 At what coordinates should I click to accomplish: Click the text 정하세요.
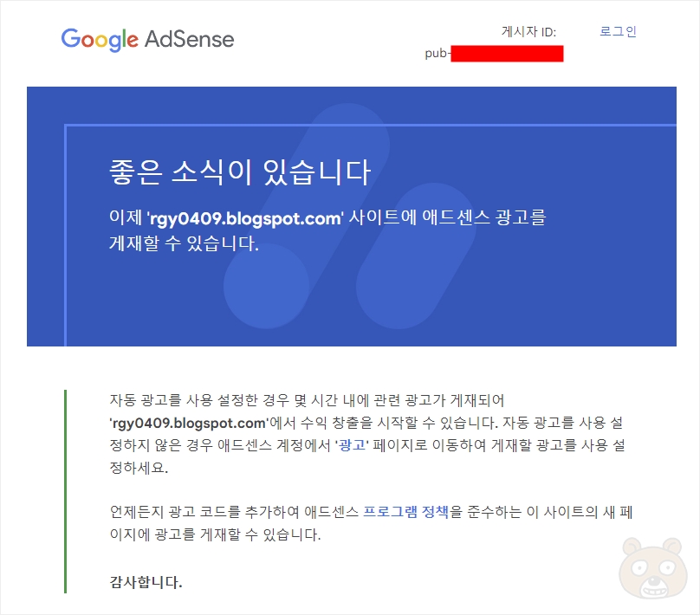click(x=139, y=468)
